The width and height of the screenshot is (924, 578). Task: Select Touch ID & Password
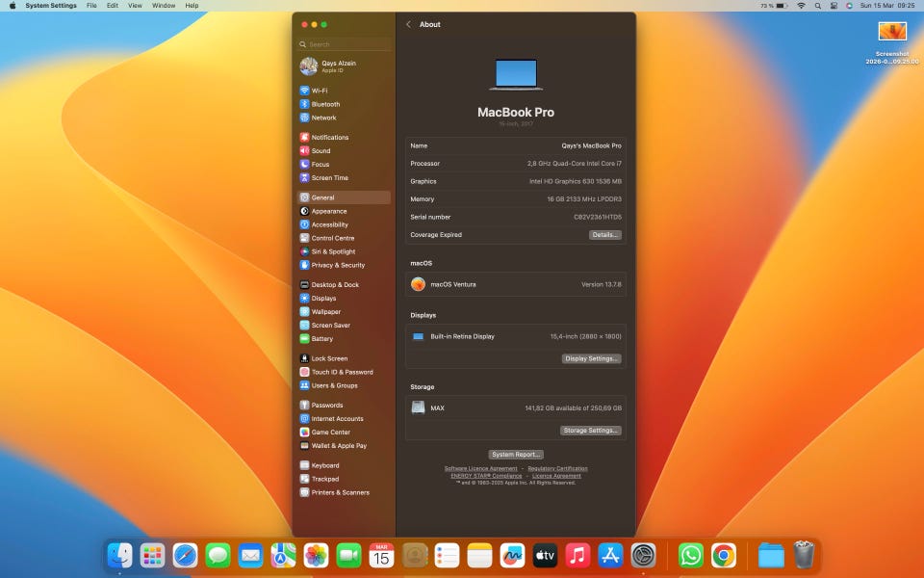[x=341, y=372]
